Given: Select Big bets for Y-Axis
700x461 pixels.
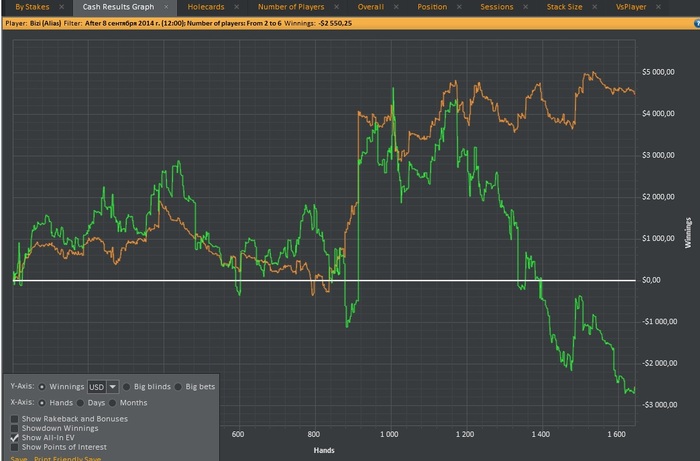Looking at the screenshot, I should pos(179,386).
